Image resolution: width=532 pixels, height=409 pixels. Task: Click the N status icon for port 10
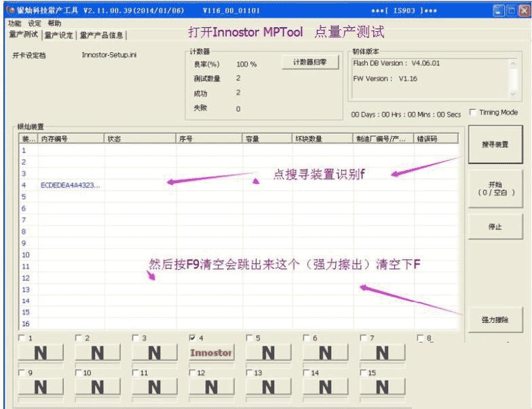coord(98,387)
